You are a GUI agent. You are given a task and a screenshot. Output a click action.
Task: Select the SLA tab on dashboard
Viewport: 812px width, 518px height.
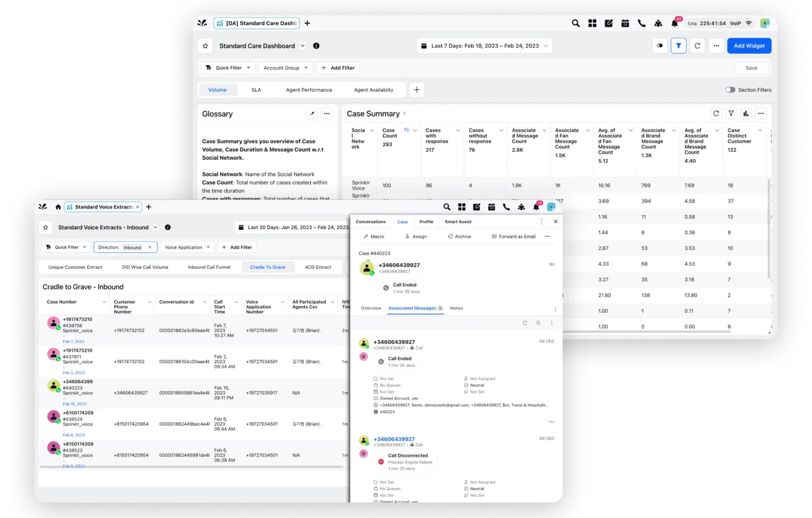click(256, 89)
